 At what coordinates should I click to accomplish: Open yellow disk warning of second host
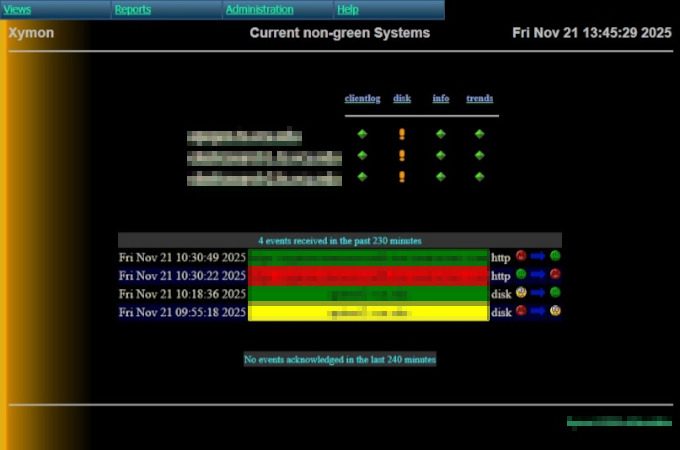(402, 155)
